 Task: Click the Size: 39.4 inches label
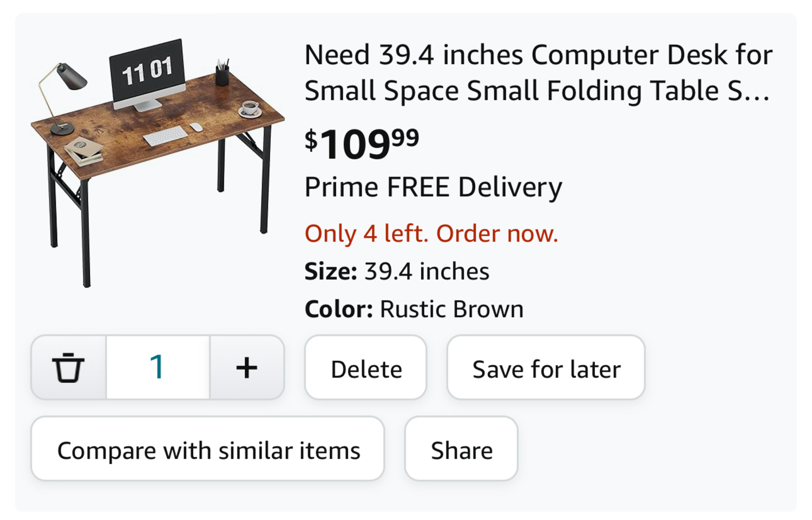(397, 271)
